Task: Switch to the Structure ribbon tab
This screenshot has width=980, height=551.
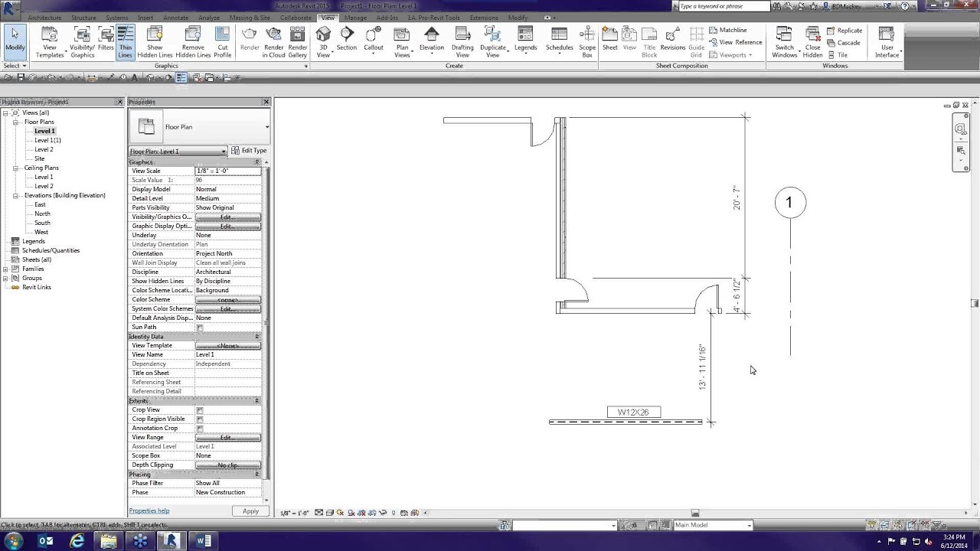Action: tap(83, 18)
